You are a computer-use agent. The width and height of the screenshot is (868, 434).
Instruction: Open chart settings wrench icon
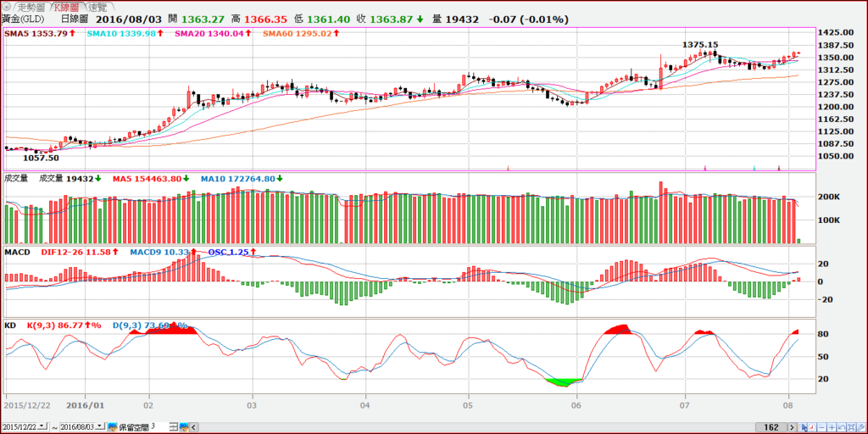pos(861,427)
